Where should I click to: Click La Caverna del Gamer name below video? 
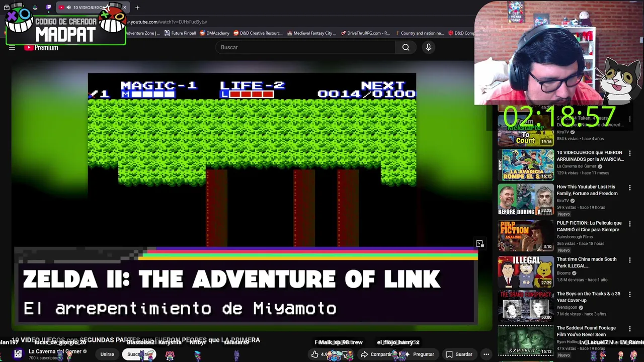55,351
